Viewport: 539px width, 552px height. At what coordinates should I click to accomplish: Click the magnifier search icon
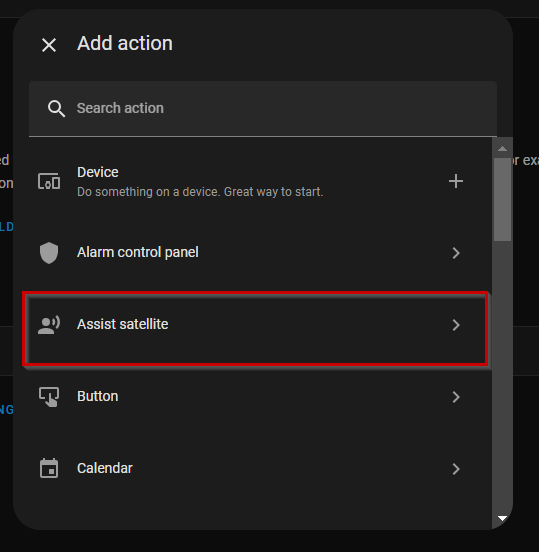coord(56,108)
